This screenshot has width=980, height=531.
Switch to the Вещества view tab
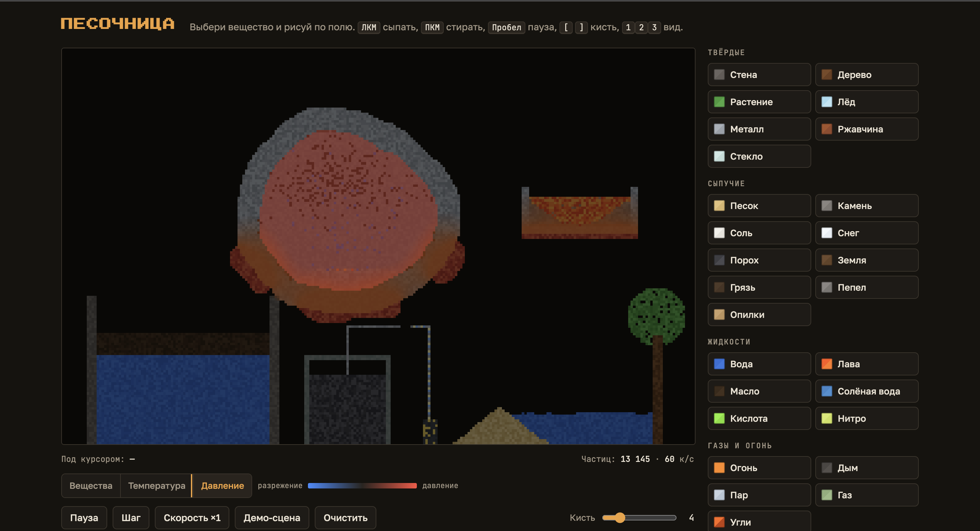91,486
